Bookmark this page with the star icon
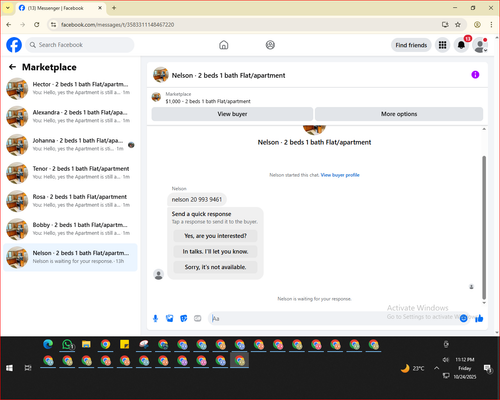The image size is (500, 400). click(x=458, y=25)
